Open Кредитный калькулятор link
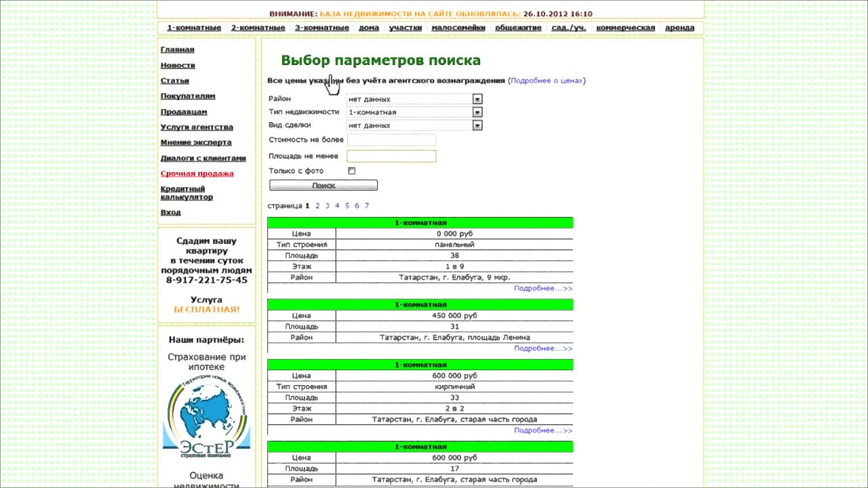The width and height of the screenshot is (868, 488). [x=186, y=193]
